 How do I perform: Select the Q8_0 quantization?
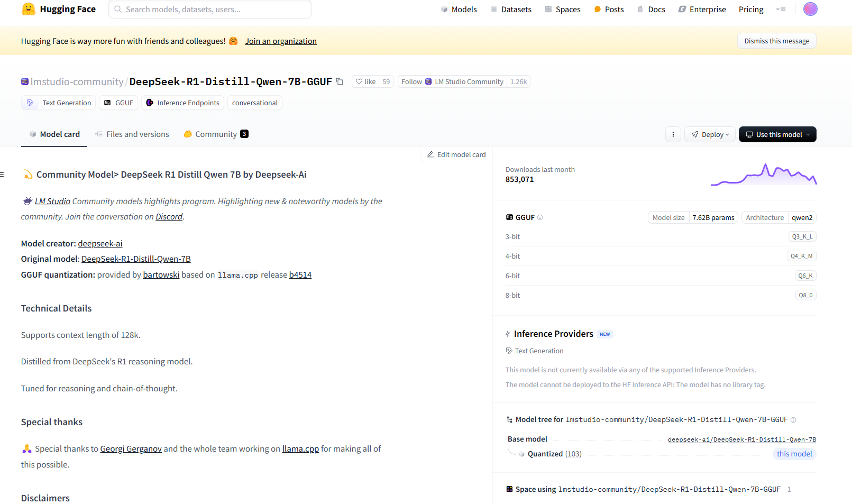tap(806, 295)
